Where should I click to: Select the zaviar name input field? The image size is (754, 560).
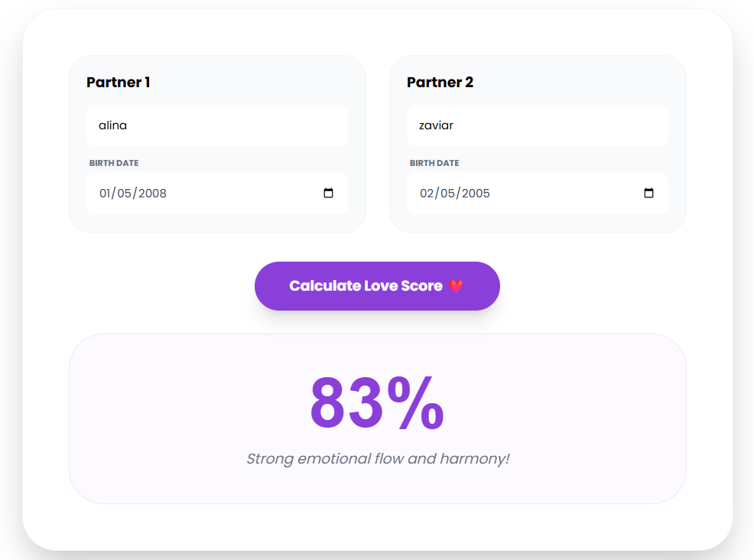tap(537, 125)
